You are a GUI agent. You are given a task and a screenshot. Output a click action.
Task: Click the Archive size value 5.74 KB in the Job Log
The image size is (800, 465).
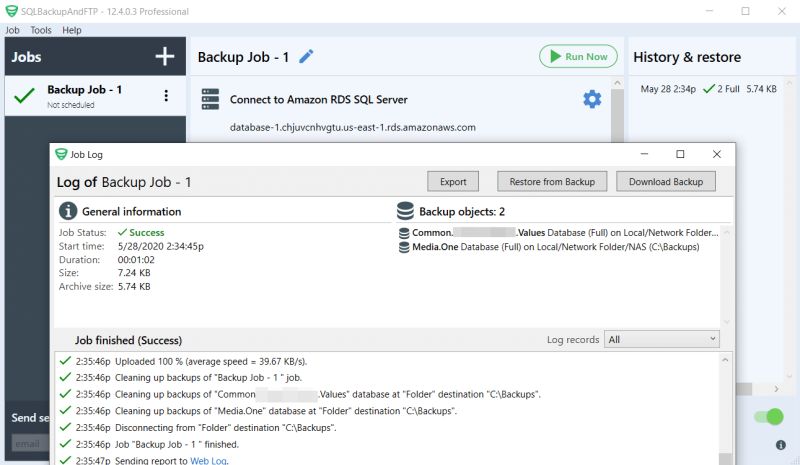coord(134,286)
